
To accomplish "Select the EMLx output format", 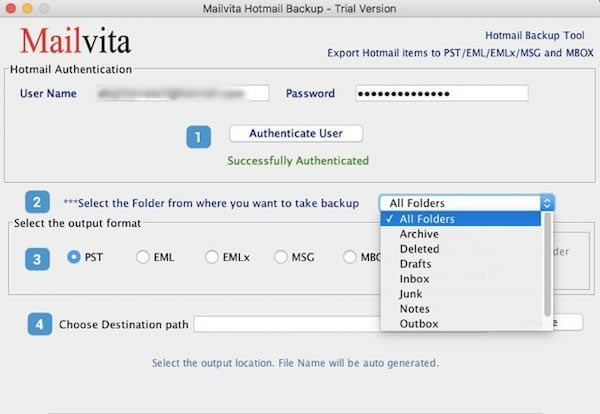I will point(212,257).
